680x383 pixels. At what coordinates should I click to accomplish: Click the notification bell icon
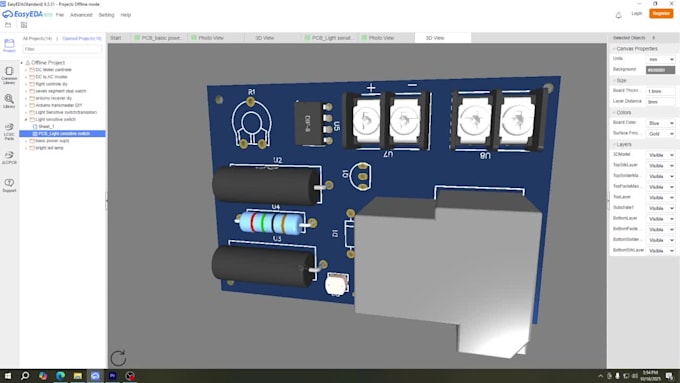tap(618, 15)
